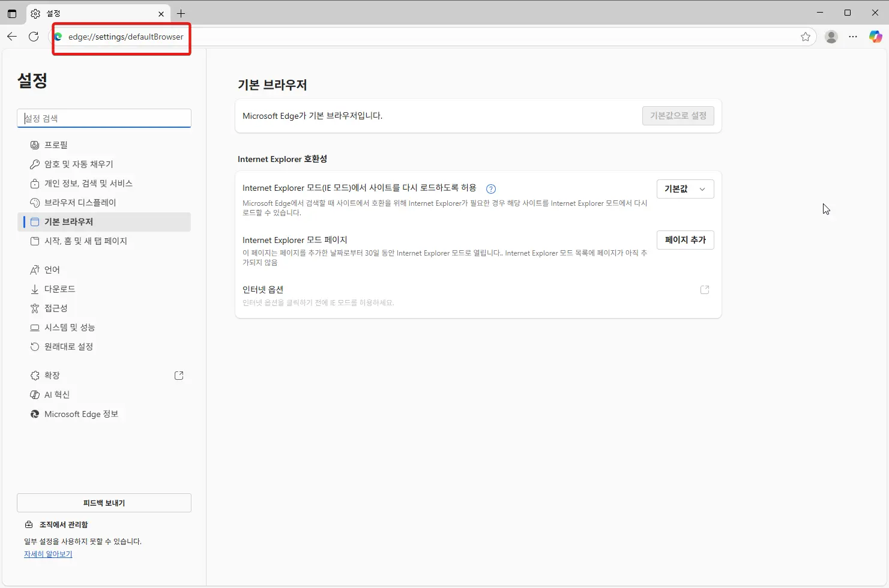
Task: Click 'Internet Explorer 모드 페이지' label
Action: [x=295, y=240]
